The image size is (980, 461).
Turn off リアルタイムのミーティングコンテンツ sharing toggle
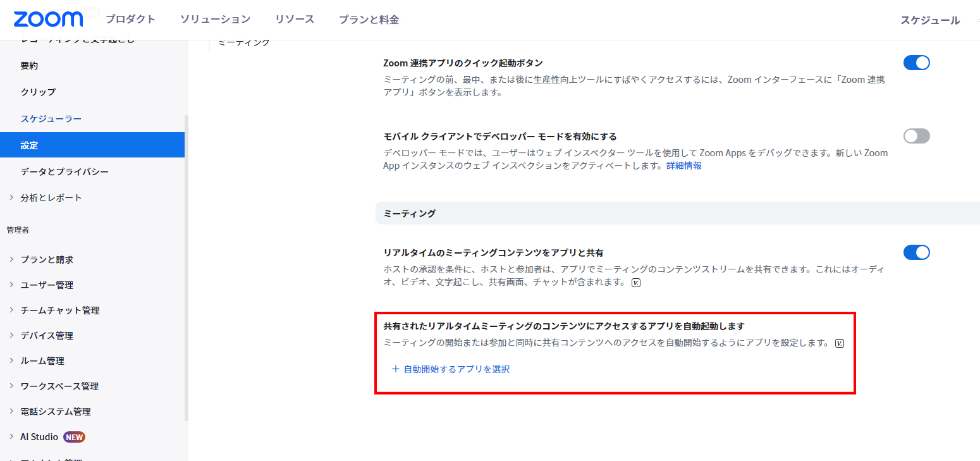point(916,252)
